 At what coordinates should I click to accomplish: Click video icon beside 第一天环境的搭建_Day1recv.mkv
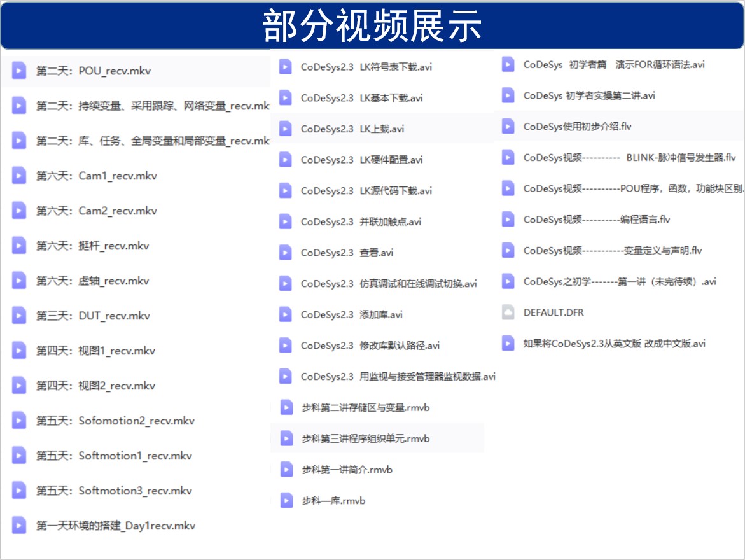(18, 525)
